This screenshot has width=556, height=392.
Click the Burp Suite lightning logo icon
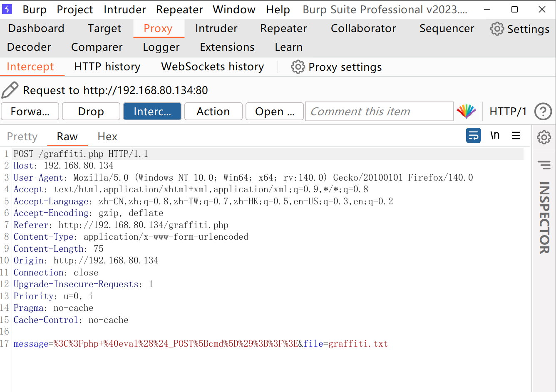point(7,9)
